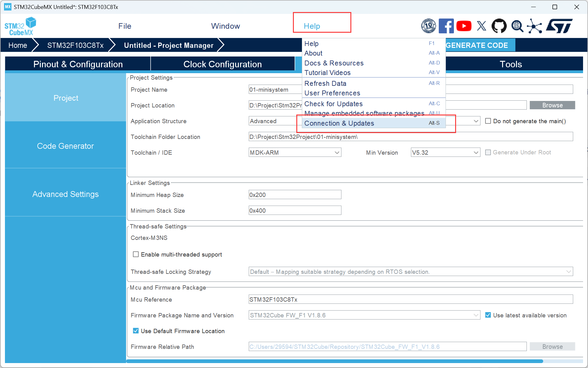Close the STM32CubeMX window

577,7
